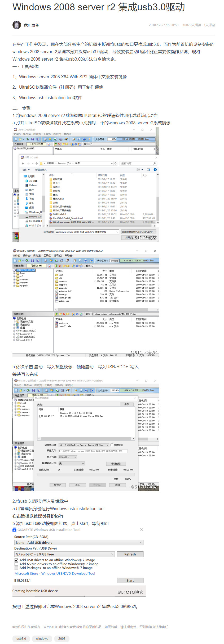The height and width of the screenshot is (644, 224).
Task: Click gear settings icon in 可启动 EFI disc toolbar
Action: 77,266
